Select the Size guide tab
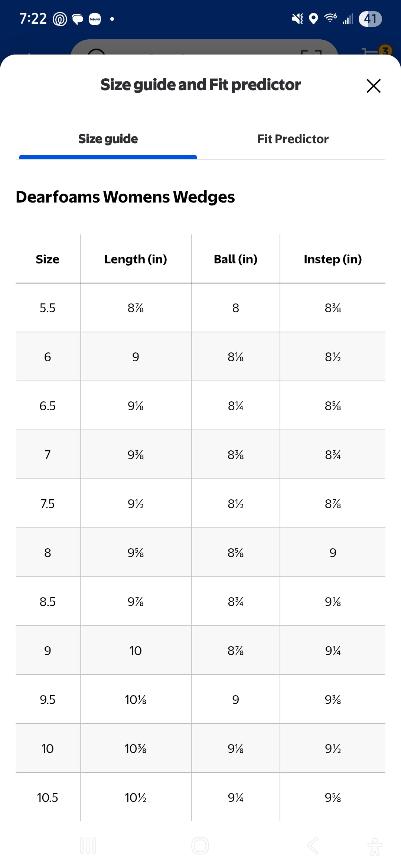This screenshot has height=868, width=401. point(108,139)
